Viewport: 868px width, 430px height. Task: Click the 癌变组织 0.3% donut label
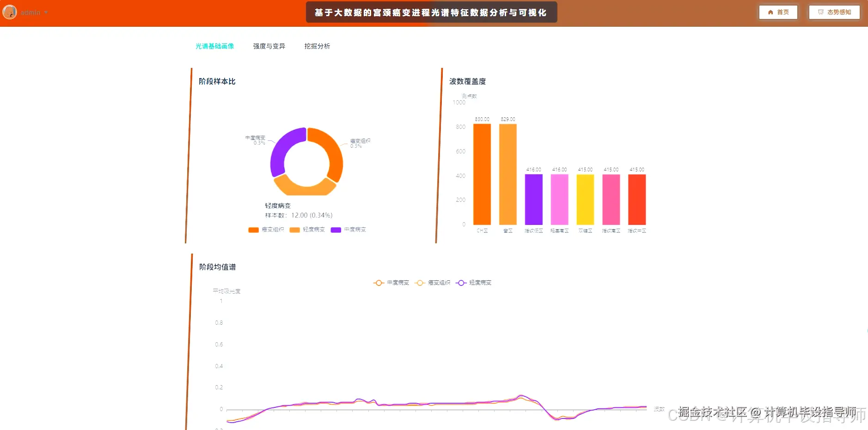point(360,143)
